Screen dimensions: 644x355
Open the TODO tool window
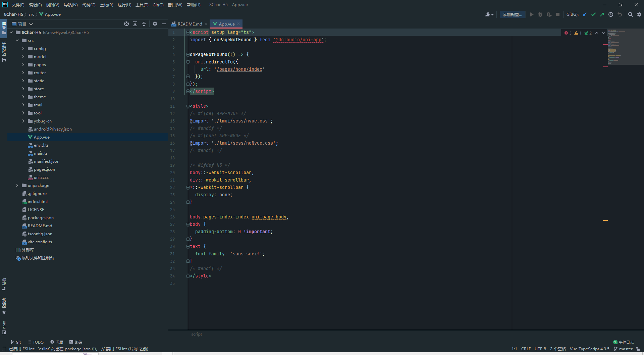tap(36, 342)
